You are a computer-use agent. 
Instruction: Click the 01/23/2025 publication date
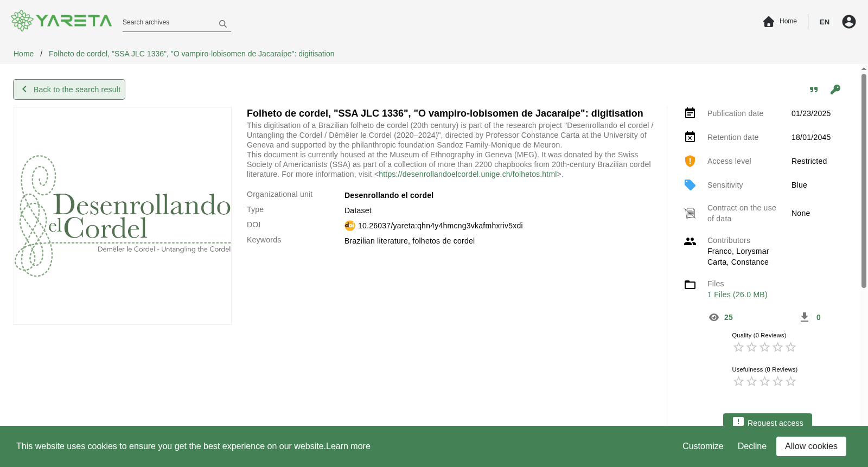coord(811,113)
